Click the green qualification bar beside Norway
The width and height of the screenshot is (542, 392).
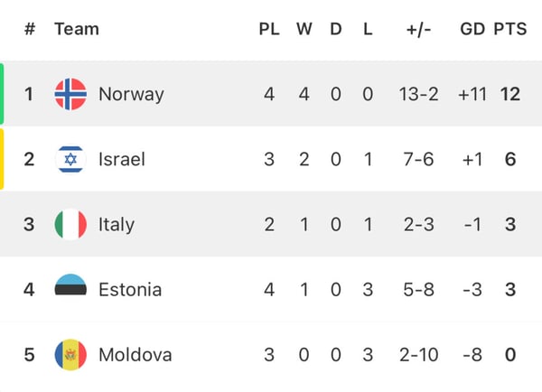coord(3,94)
